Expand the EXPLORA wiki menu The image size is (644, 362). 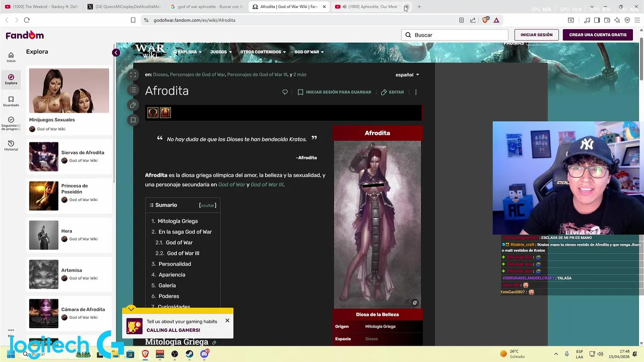187,52
